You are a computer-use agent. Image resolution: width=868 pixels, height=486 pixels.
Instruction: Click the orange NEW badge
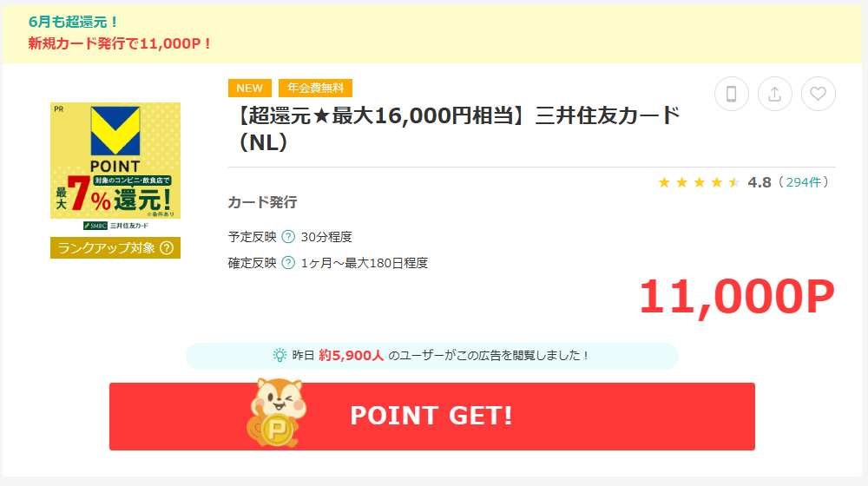(250, 88)
